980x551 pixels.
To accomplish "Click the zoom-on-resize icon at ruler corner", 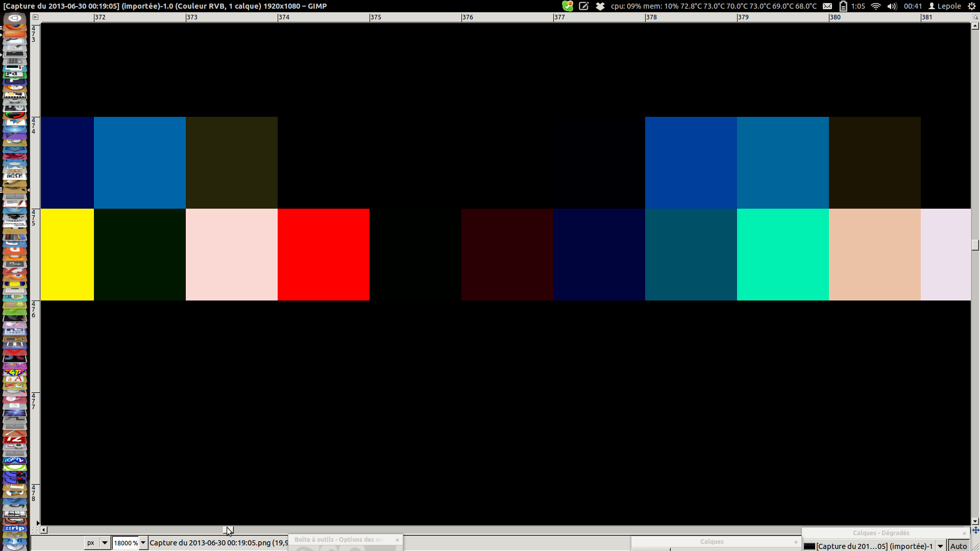I will pos(975,17).
